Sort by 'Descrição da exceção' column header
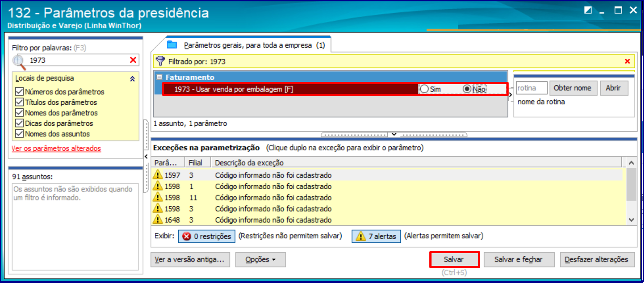This screenshot has width=644, height=283. coord(416,163)
